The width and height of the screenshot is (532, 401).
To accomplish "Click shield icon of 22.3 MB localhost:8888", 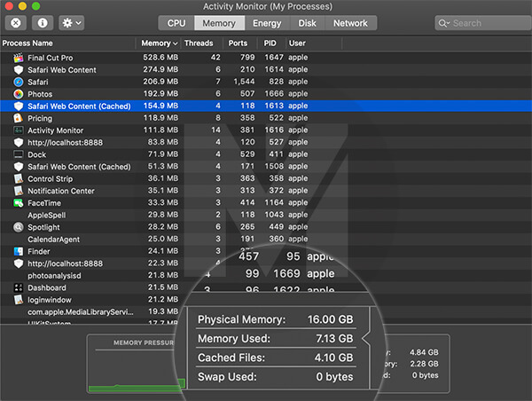I will [19, 263].
